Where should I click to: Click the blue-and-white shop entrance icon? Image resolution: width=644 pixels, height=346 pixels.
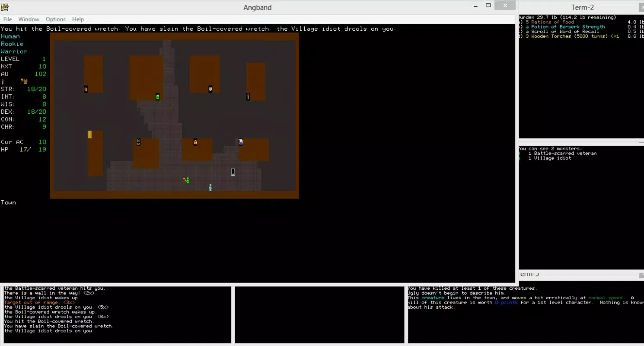tap(241, 142)
